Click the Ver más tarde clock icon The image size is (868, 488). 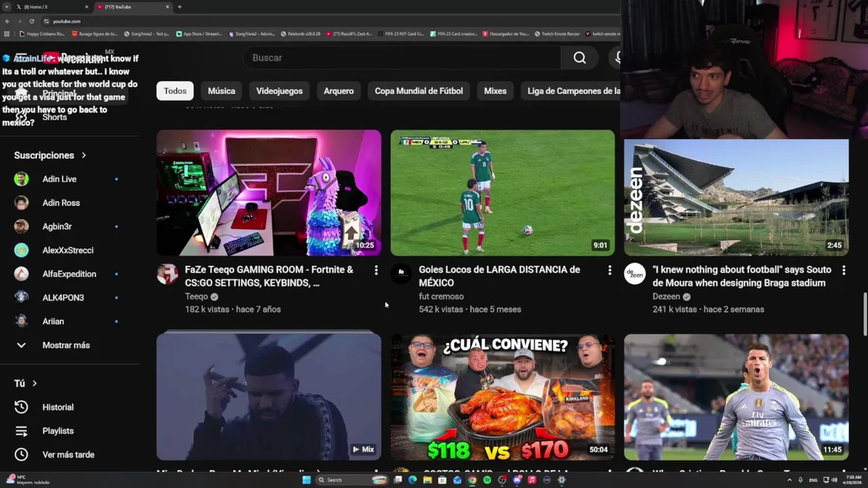pos(21,455)
